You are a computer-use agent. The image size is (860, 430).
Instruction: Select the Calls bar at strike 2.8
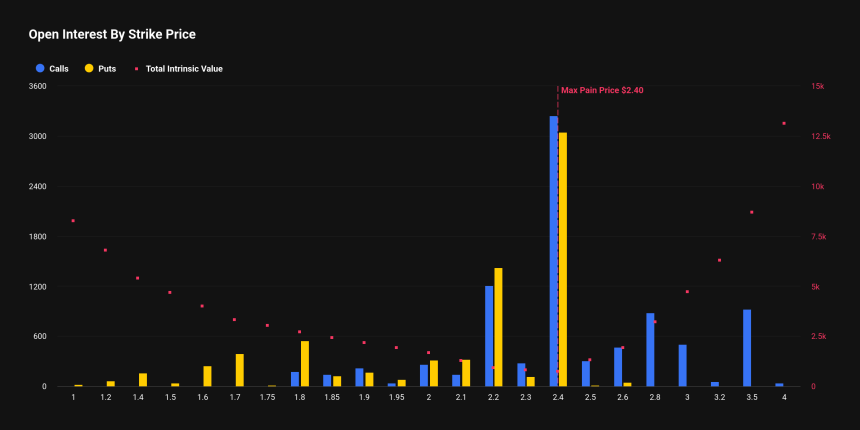coord(650,350)
